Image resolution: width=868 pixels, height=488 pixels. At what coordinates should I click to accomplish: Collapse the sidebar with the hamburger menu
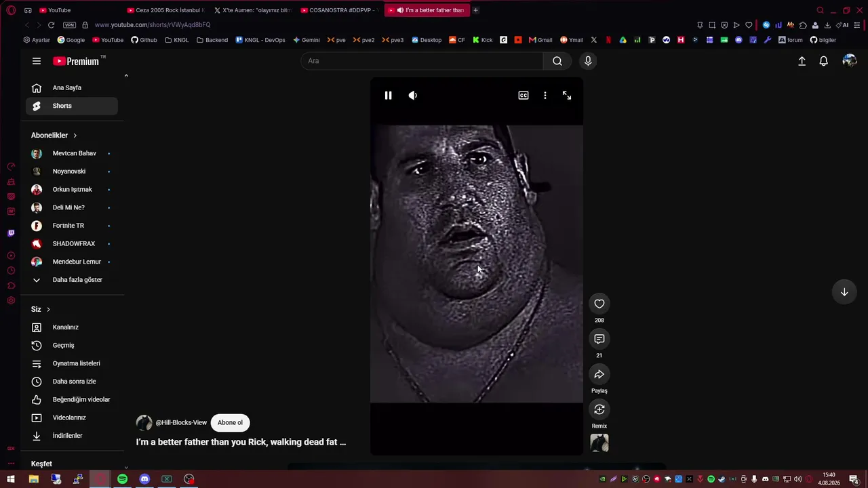(x=37, y=61)
